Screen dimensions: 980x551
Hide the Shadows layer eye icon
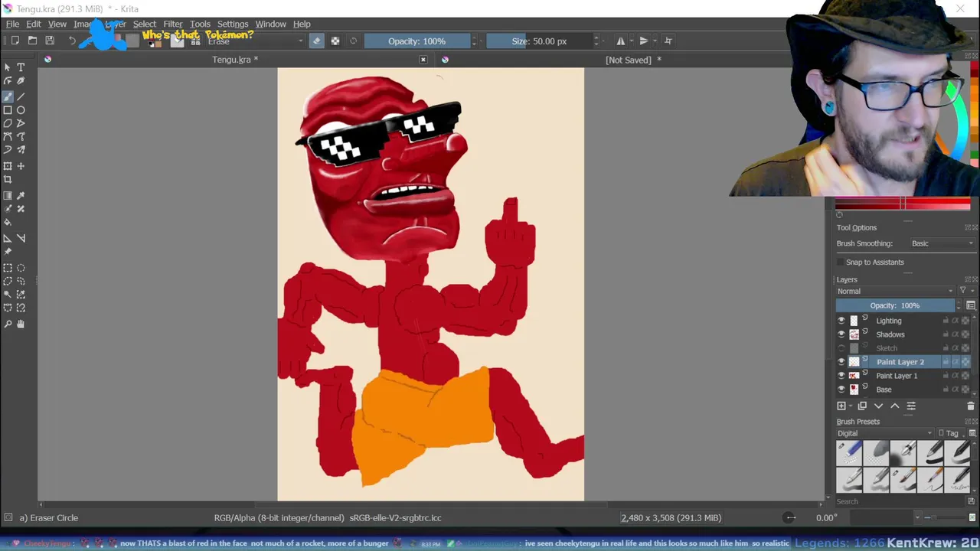(x=841, y=334)
